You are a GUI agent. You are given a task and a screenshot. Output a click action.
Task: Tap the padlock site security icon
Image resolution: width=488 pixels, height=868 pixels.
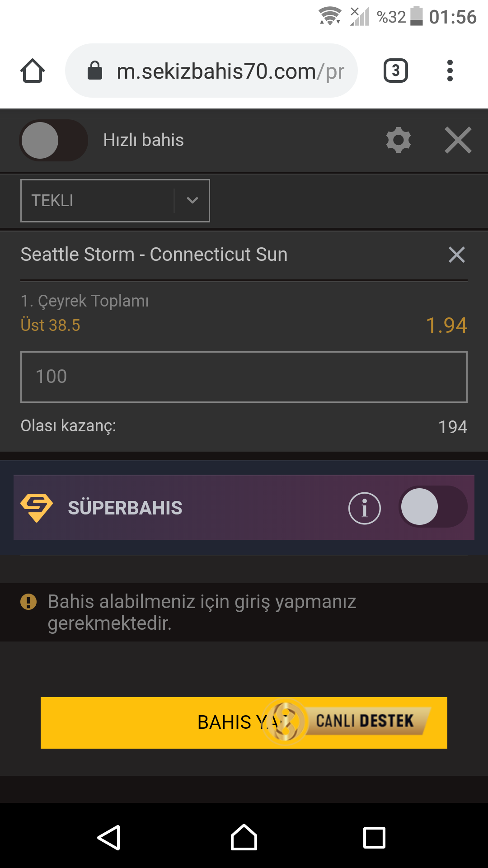coord(95,71)
